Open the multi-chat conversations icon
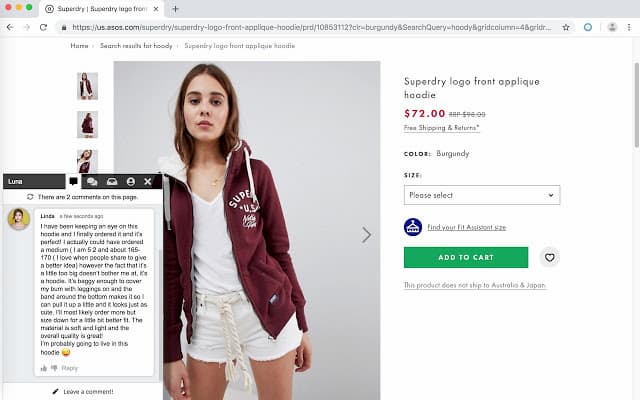 coord(92,182)
